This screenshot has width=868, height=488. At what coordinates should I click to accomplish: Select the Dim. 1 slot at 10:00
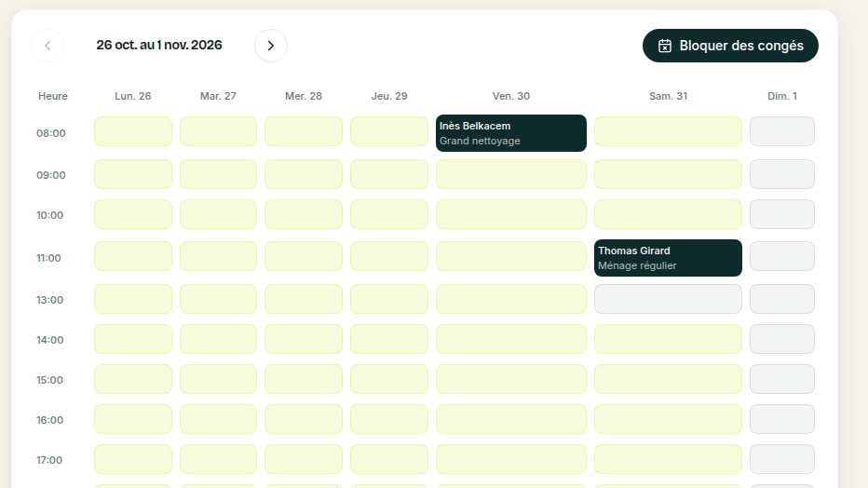click(x=782, y=214)
